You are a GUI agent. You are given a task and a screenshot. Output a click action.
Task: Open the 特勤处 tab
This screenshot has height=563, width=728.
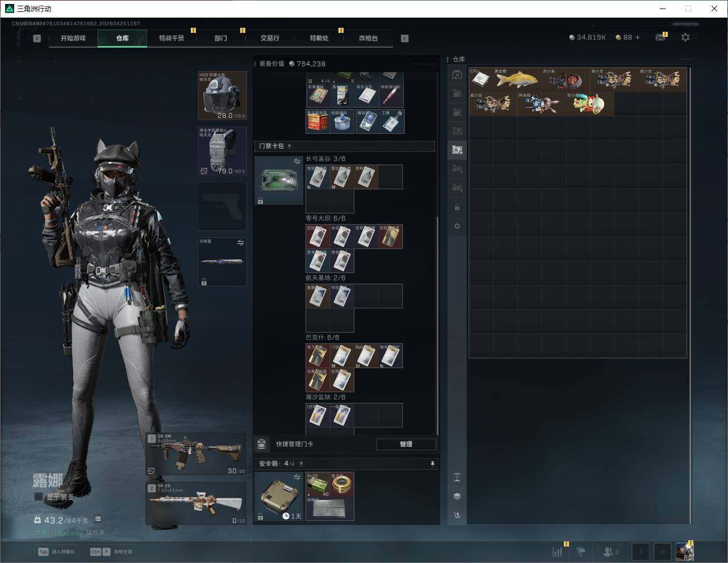pyautogui.click(x=319, y=38)
